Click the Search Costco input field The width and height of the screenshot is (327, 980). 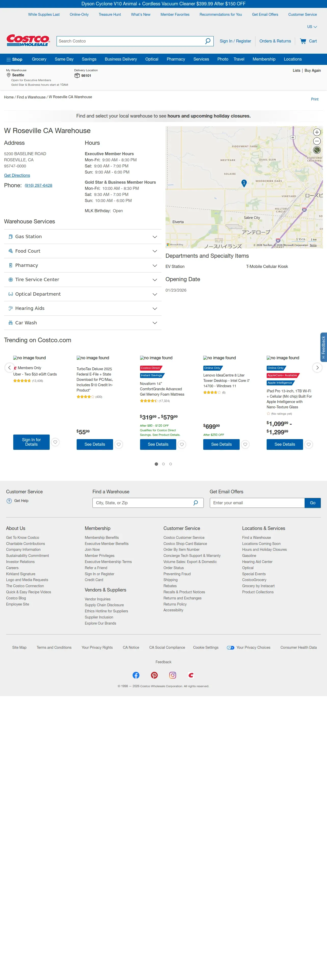130,41
